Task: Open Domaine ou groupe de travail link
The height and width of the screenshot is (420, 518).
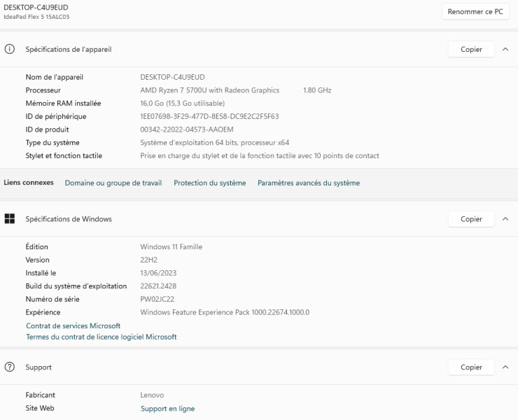Action: 113,183
